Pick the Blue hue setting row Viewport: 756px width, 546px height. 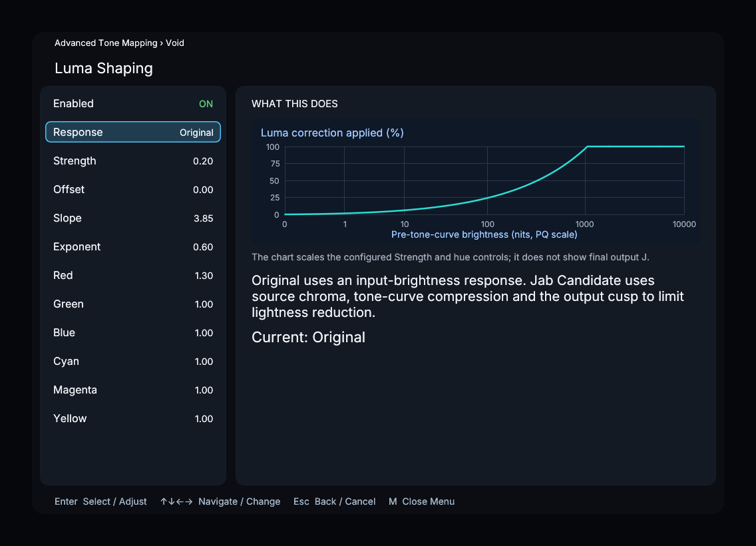click(x=133, y=332)
